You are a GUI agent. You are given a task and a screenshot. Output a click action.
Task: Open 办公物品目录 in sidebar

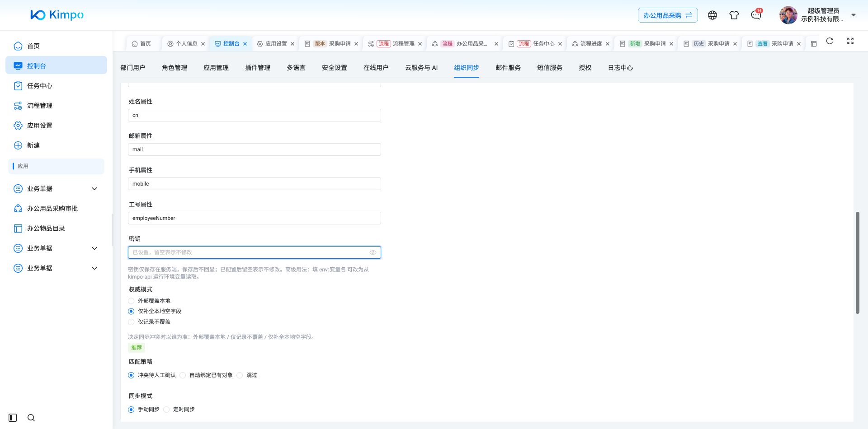(x=56, y=228)
